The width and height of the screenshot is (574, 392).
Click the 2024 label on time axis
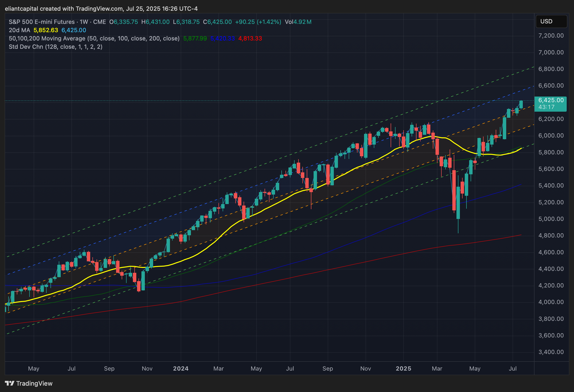[x=180, y=369]
